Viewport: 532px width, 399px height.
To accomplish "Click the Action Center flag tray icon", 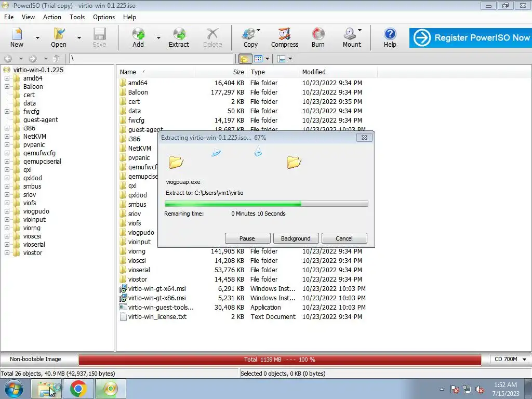I will pyautogui.click(x=455, y=390).
